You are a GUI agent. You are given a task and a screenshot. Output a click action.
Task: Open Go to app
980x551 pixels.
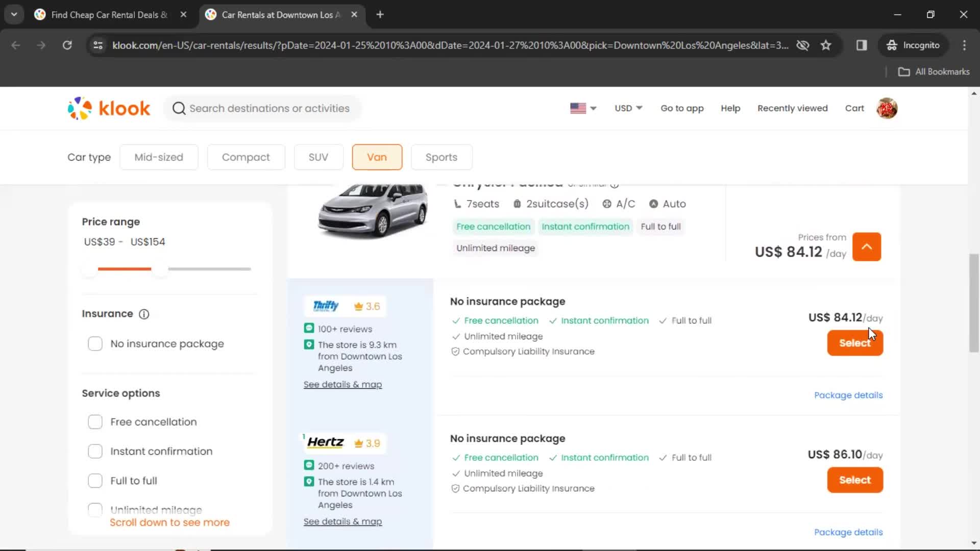682,108
